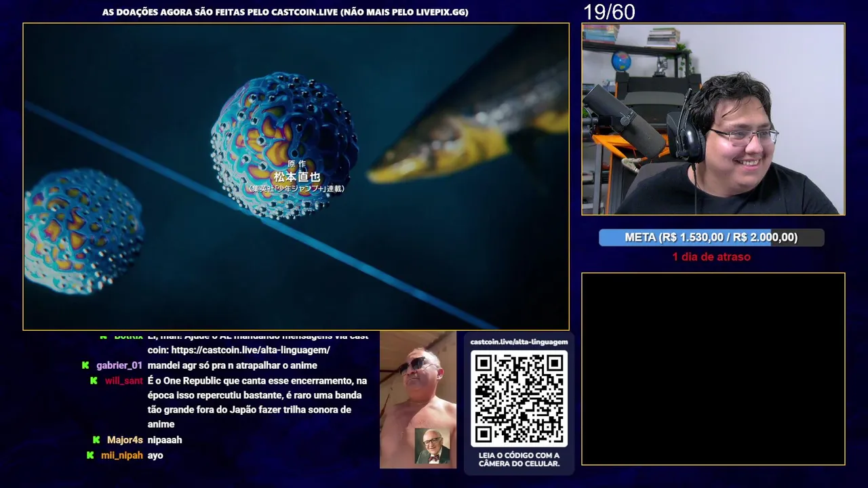Click the Kick badge beside will_sant
868x488 pixels.
tap(94, 381)
